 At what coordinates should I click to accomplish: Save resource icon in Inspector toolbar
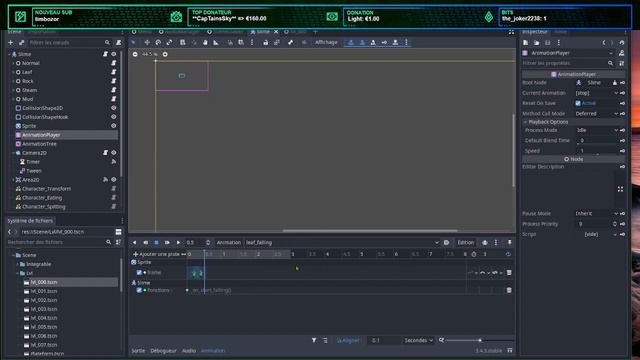click(x=547, y=42)
